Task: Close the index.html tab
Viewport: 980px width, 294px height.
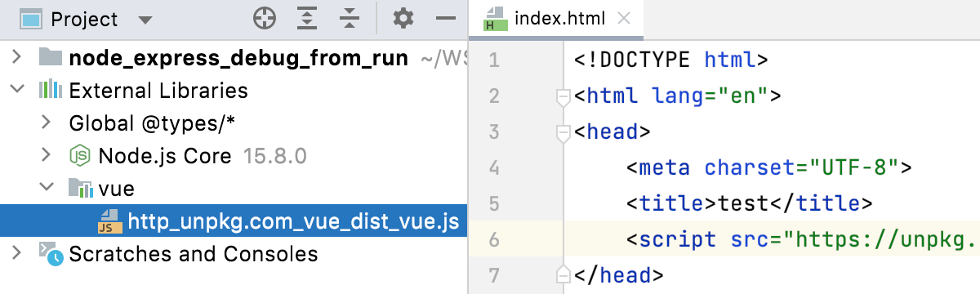Action: [624, 18]
